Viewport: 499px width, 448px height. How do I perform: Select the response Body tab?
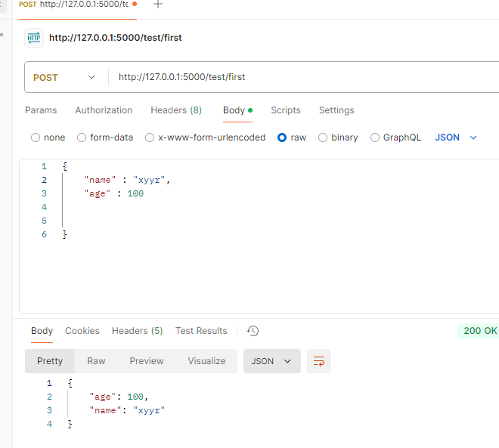click(42, 331)
